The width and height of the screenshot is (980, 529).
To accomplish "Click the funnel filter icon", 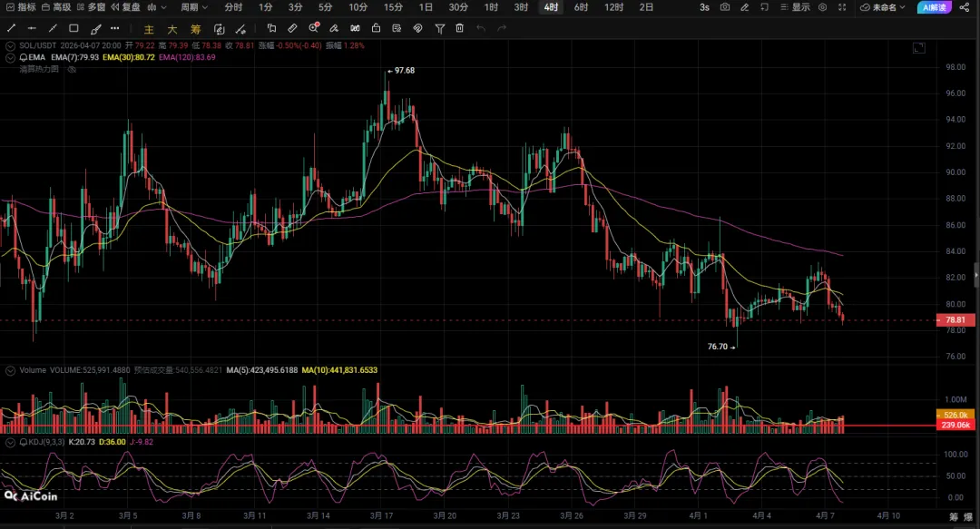I will tap(440, 29).
